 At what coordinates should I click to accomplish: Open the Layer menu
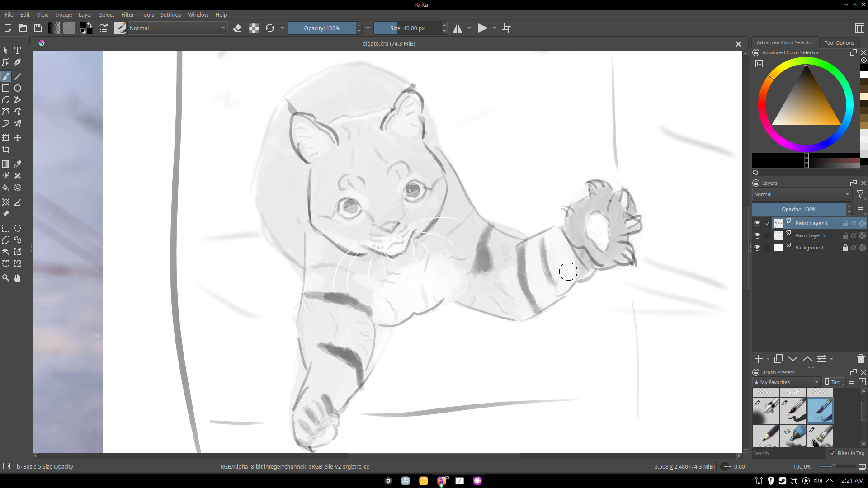coord(85,14)
